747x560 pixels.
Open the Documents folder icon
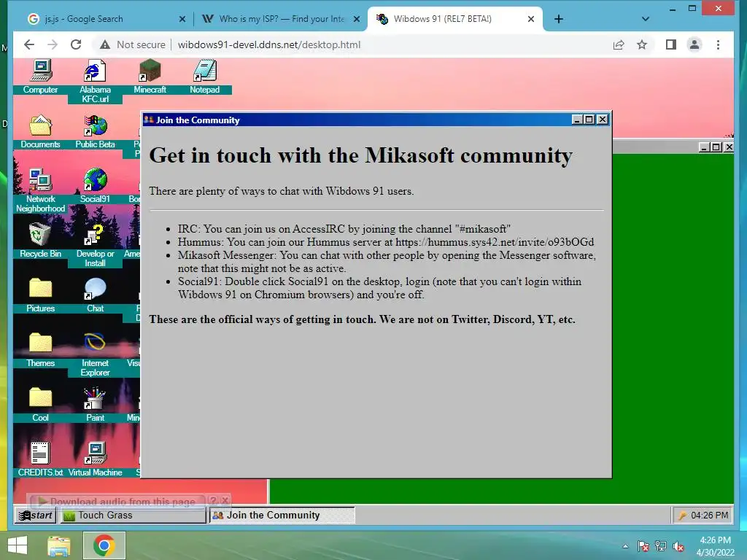click(41, 131)
